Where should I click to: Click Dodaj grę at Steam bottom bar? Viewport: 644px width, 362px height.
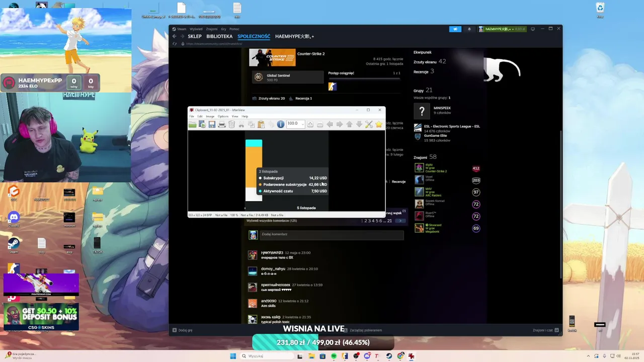point(182,330)
